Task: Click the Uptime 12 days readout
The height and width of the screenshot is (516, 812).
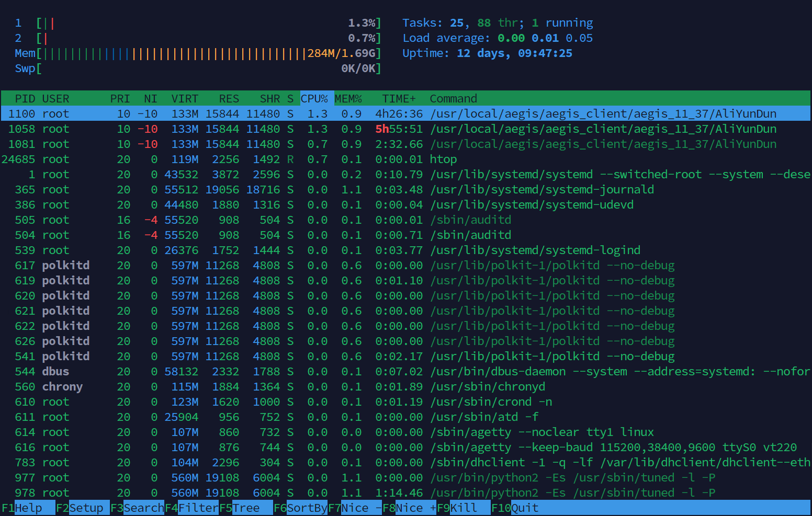Action: pos(487,53)
